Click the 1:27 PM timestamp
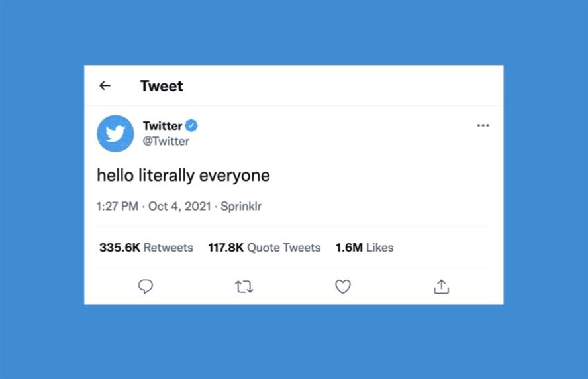This screenshot has height=379, width=588. [117, 206]
